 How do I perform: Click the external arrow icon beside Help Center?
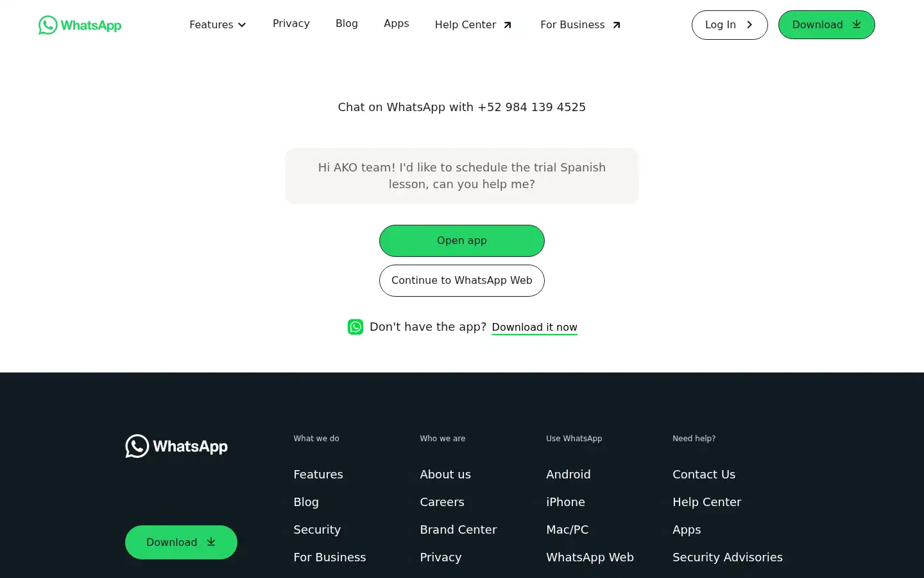click(508, 25)
